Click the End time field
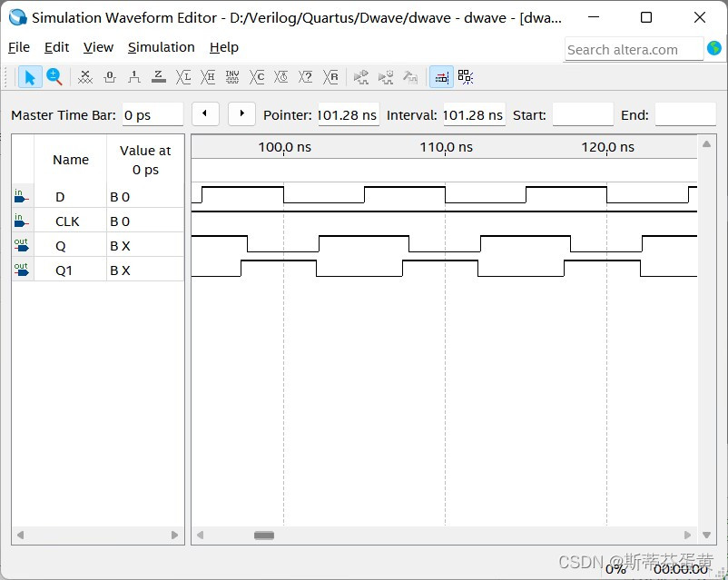This screenshot has width=728, height=580. pyautogui.click(x=685, y=114)
